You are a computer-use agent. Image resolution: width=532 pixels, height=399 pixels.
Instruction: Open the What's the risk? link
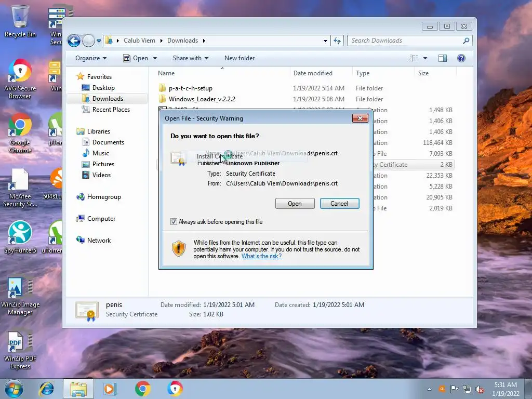(x=261, y=256)
